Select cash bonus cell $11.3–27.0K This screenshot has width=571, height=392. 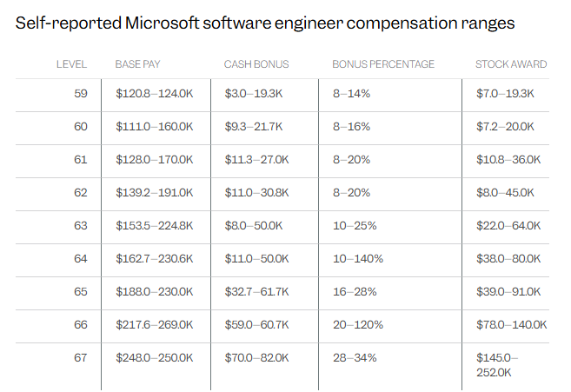[254, 160]
